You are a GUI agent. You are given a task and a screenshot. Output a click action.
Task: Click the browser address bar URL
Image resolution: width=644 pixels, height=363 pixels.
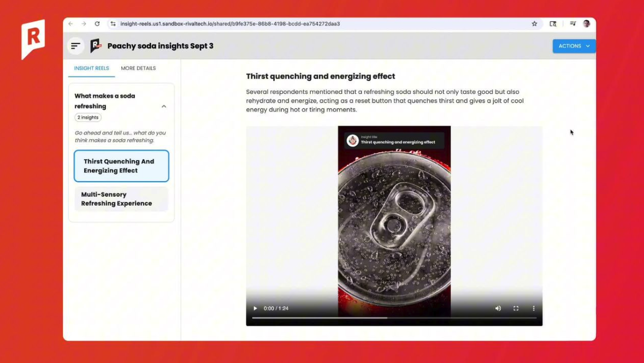click(230, 24)
